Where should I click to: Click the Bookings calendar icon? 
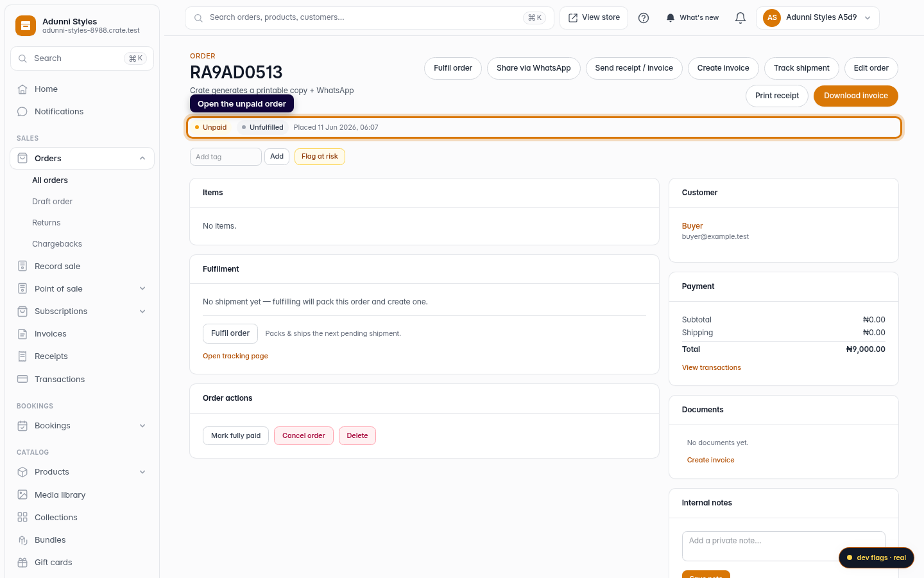click(x=22, y=426)
